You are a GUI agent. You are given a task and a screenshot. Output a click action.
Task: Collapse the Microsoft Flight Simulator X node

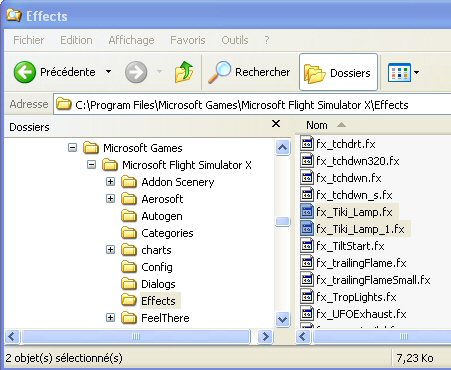point(91,164)
